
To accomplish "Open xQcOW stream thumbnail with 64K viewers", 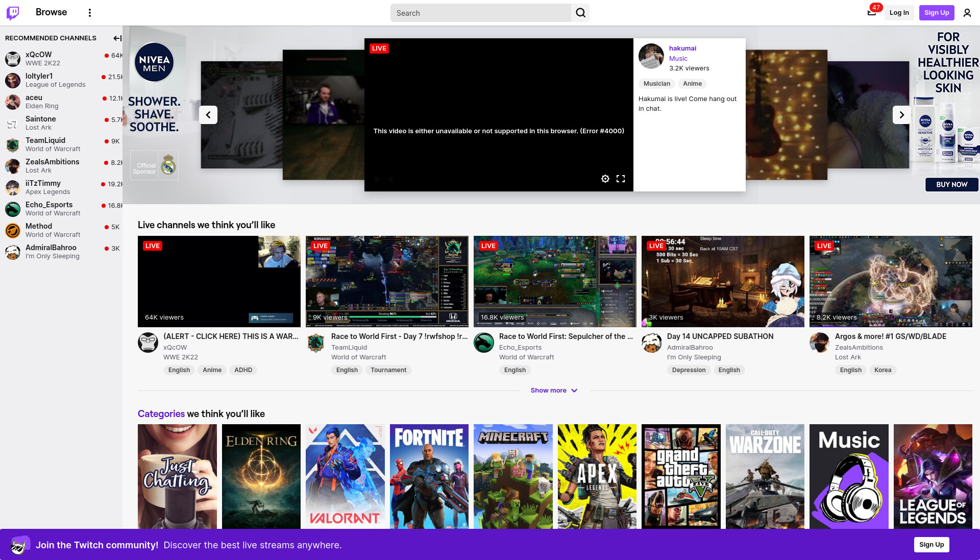I will (x=219, y=281).
